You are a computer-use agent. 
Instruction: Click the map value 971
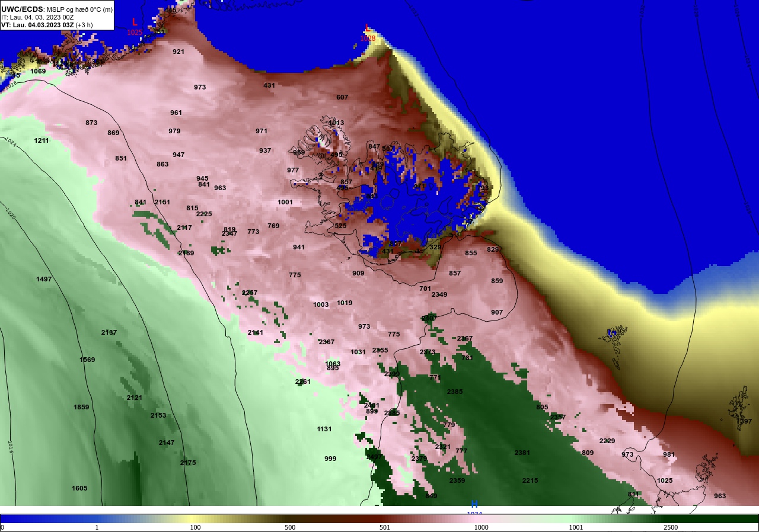[x=261, y=131]
